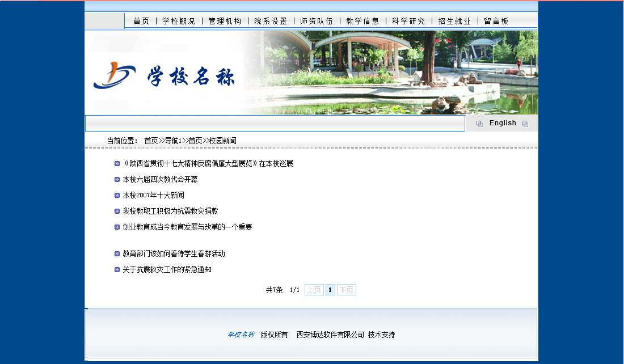
Task: Click the campus pavilion banner photo
Action: pyautogui.click(x=392, y=73)
